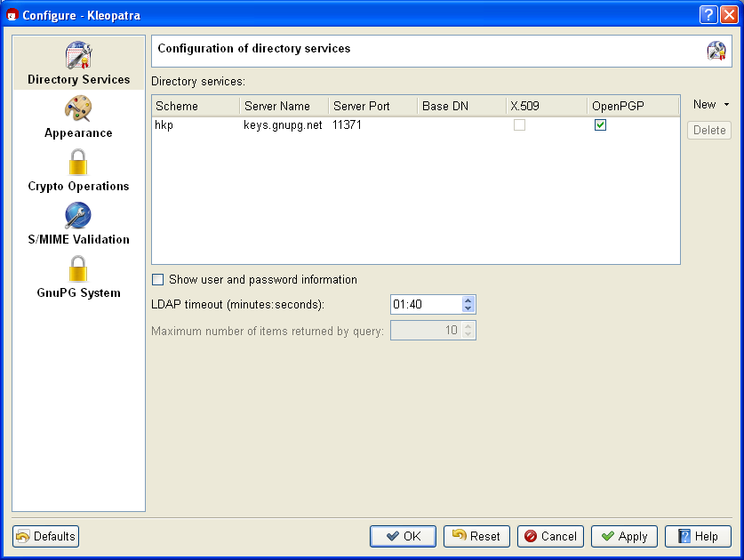The width and height of the screenshot is (744, 560).
Task: Close the Configure Kleopatra window
Action: point(729,15)
